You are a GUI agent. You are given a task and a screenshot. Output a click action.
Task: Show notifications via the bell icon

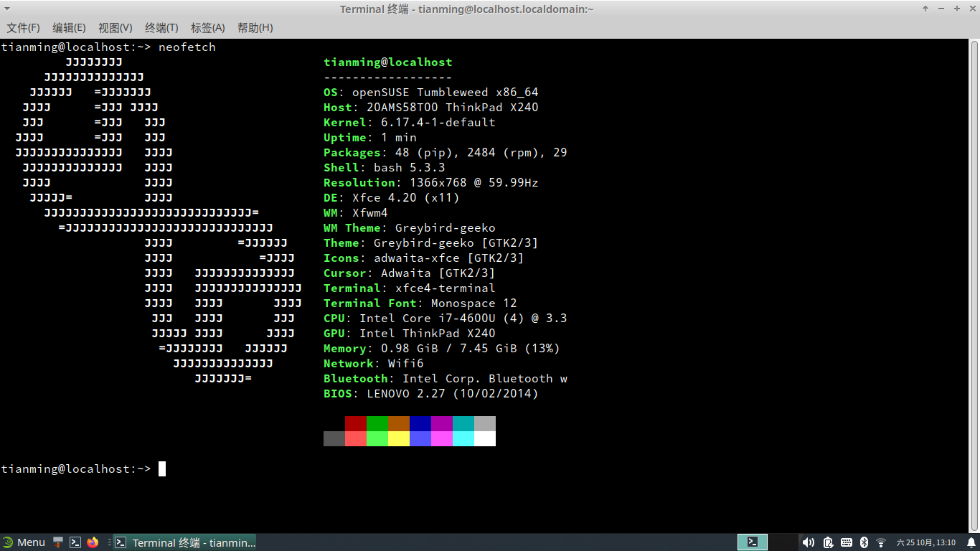971,542
